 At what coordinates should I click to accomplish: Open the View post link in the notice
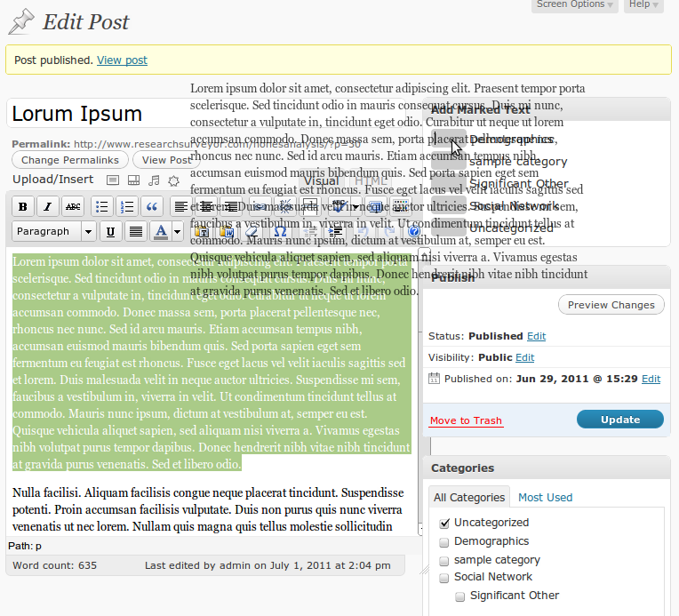click(122, 60)
